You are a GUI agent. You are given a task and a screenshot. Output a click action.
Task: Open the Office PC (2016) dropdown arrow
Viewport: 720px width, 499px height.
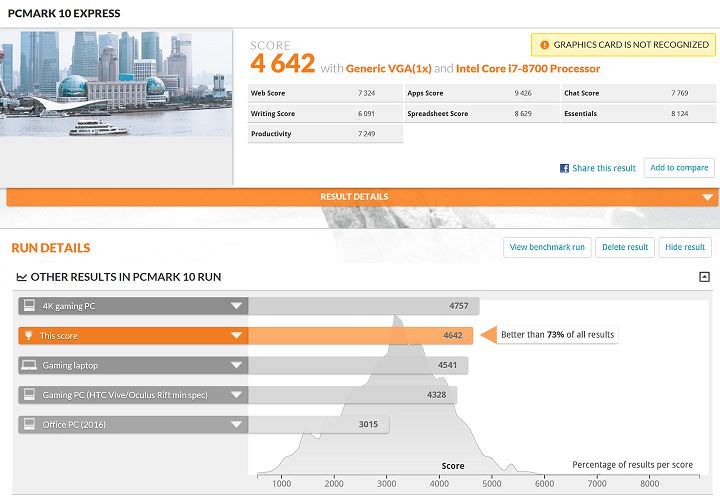tap(236, 424)
